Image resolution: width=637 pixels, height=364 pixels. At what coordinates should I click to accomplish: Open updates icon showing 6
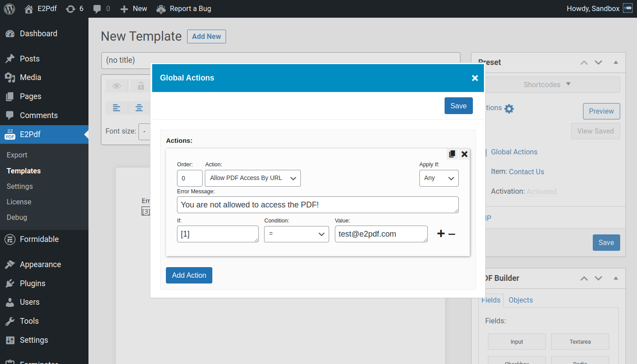click(x=74, y=8)
